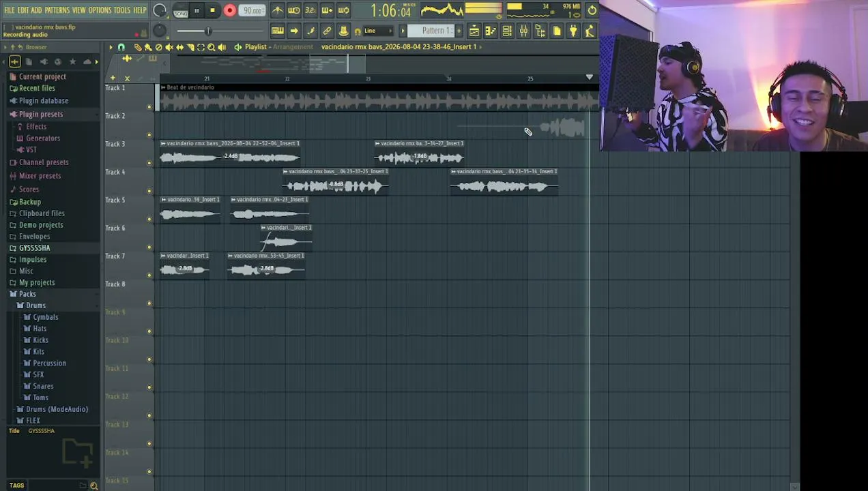Toggle the loop recording icon
The image size is (868, 491).
coord(343,10)
